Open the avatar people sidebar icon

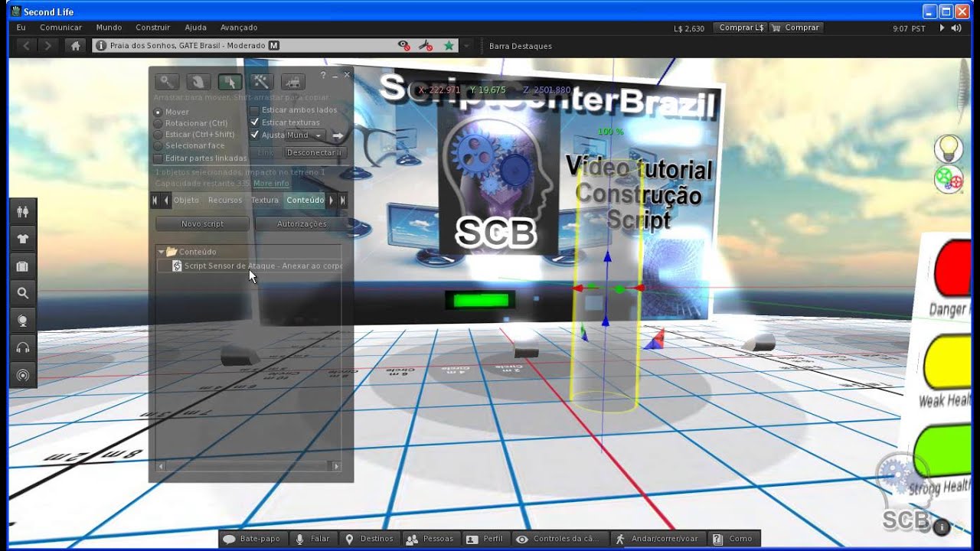(23, 212)
